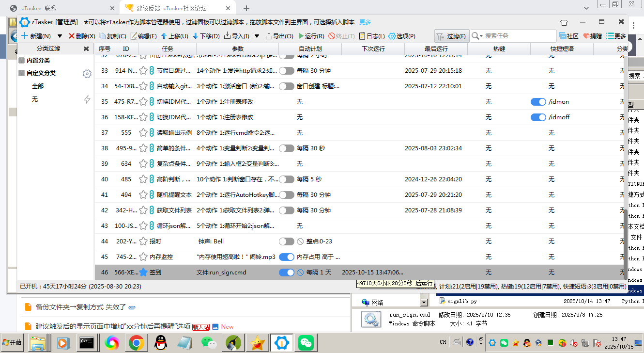Screen dimensions: 644x353
Task: Disable the 签到 task toggle
Action: (x=286, y=273)
